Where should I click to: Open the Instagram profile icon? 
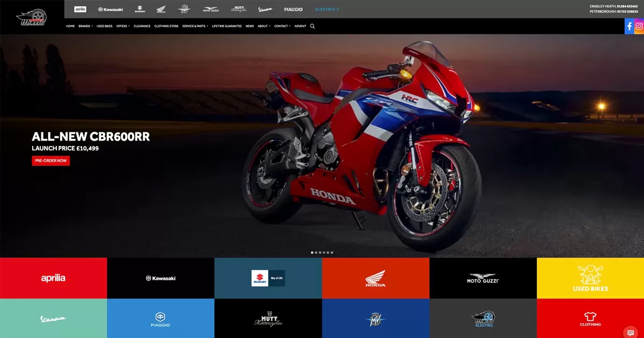639,26
